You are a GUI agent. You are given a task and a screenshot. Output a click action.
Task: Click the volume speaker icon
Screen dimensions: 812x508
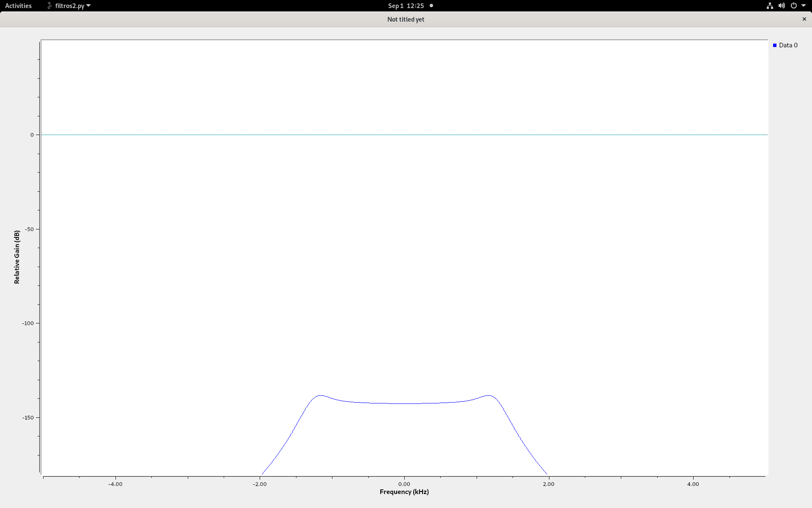point(782,6)
